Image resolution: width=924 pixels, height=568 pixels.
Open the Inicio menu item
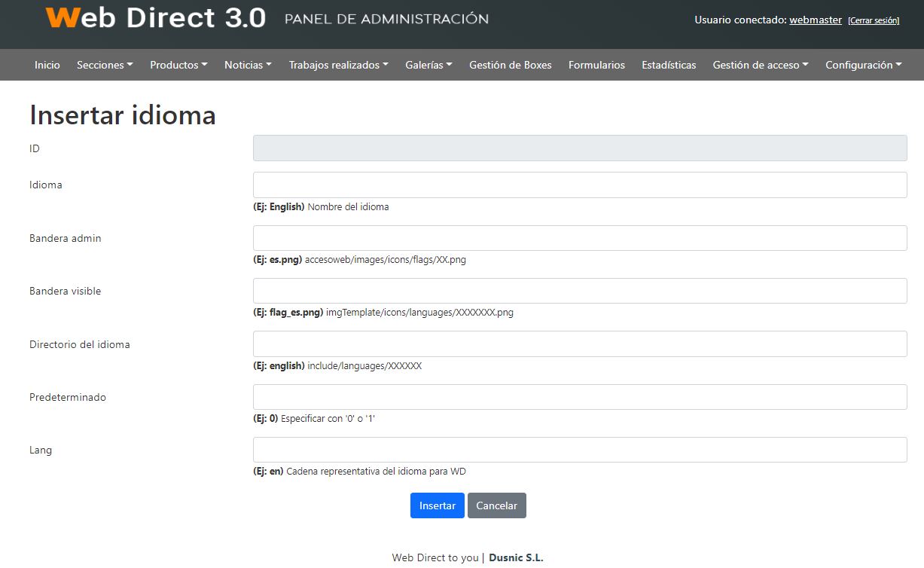tap(47, 65)
